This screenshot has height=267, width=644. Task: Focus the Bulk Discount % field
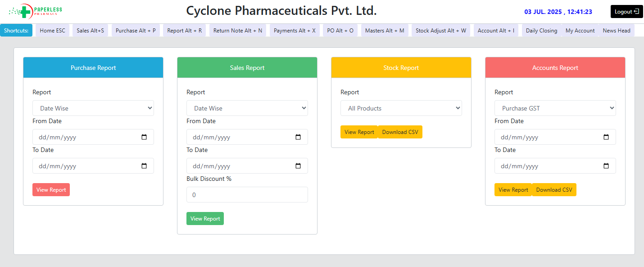247,195
